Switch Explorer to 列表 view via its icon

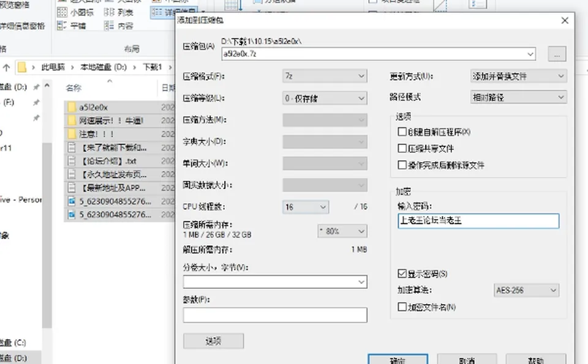[109, 12]
